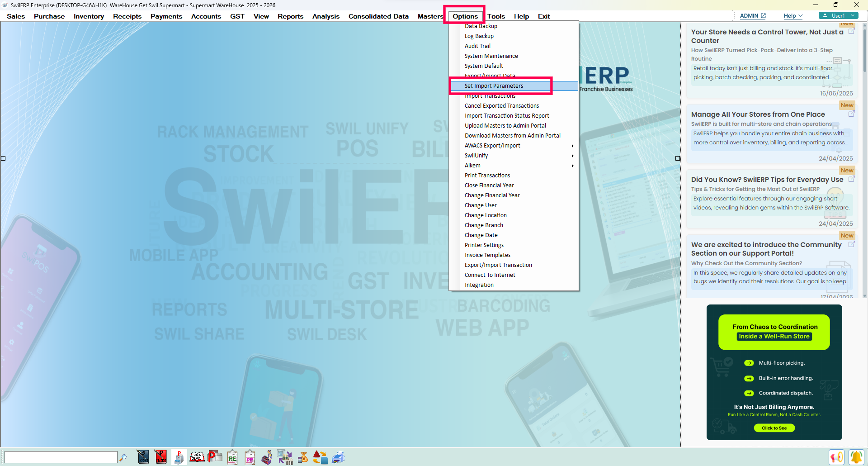Open external link for Manage All Stores article

point(851,114)
